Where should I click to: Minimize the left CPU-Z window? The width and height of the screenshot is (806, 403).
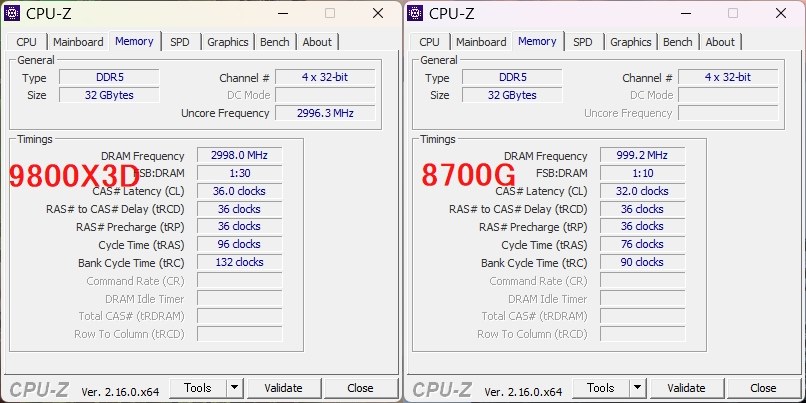[283, 13]
